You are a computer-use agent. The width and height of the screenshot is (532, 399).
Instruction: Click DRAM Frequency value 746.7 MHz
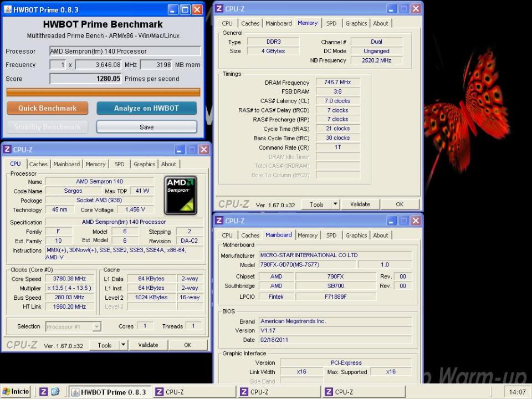[x=337, y=82]
